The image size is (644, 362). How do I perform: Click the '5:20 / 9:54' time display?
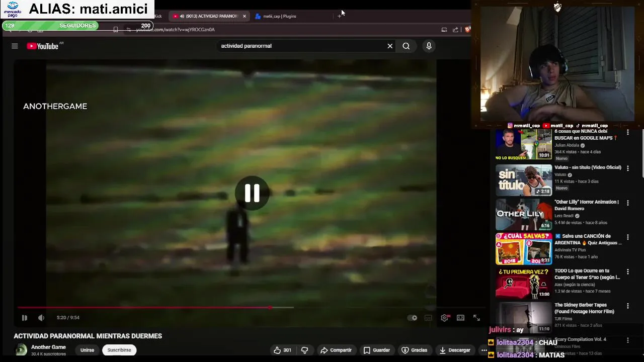[x=68, y=318]
